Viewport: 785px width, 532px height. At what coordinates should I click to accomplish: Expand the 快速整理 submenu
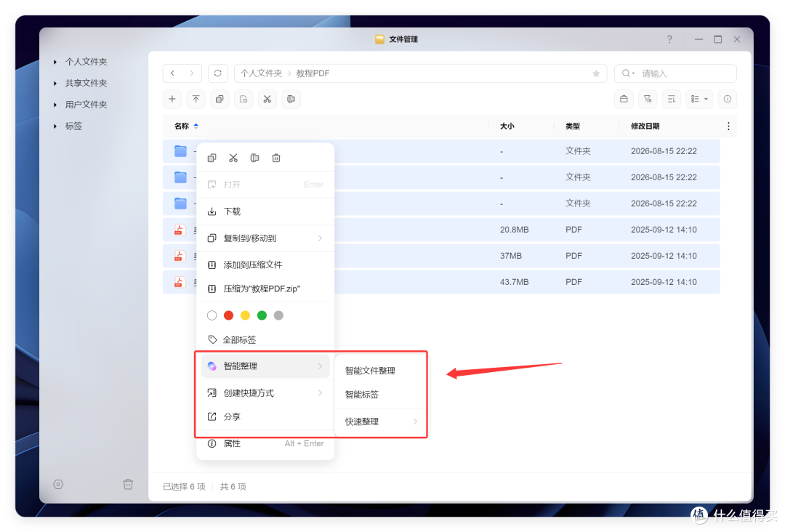pos(381,422)
